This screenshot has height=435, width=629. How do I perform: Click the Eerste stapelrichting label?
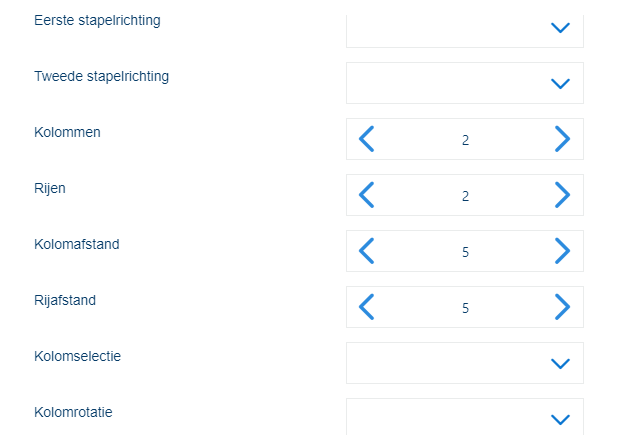[97, 20]
